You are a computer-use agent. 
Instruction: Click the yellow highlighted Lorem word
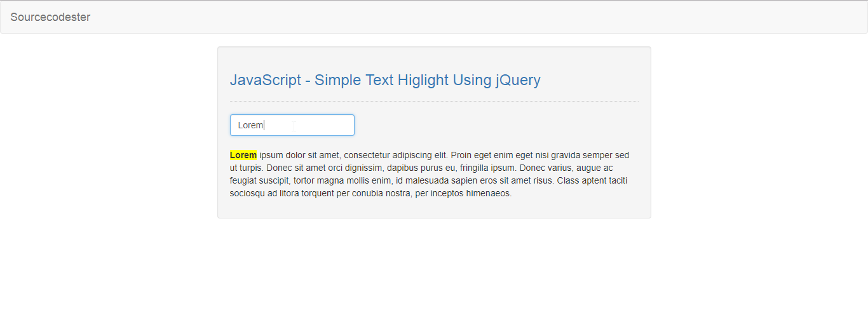tap(243, 155)
